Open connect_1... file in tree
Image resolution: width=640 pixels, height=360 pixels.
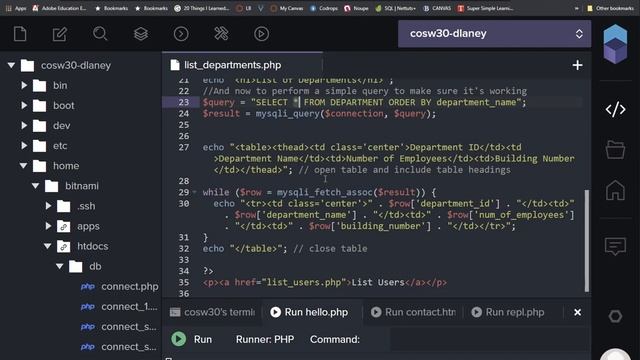pos(119,307)
